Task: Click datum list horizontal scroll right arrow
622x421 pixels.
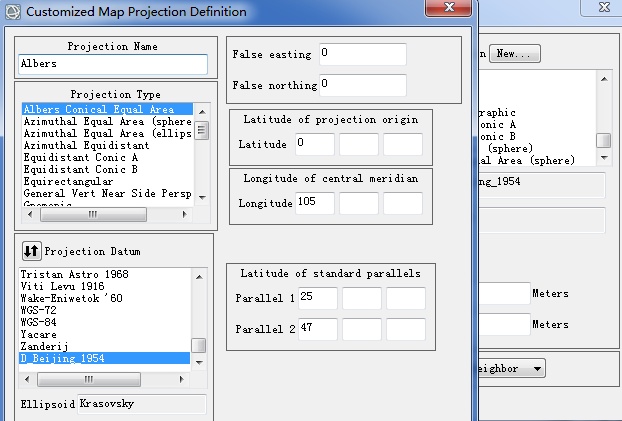Action: (182, 379)
